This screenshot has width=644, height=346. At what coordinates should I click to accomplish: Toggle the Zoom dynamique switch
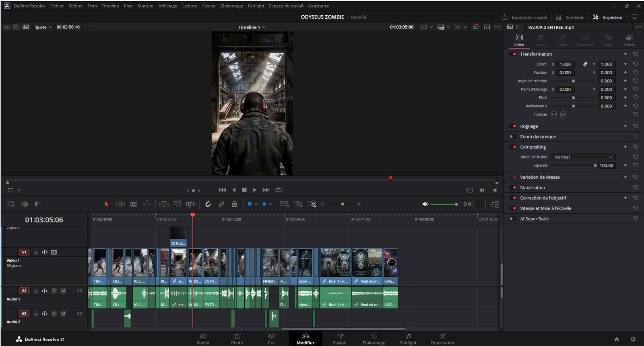pos(513,136)
